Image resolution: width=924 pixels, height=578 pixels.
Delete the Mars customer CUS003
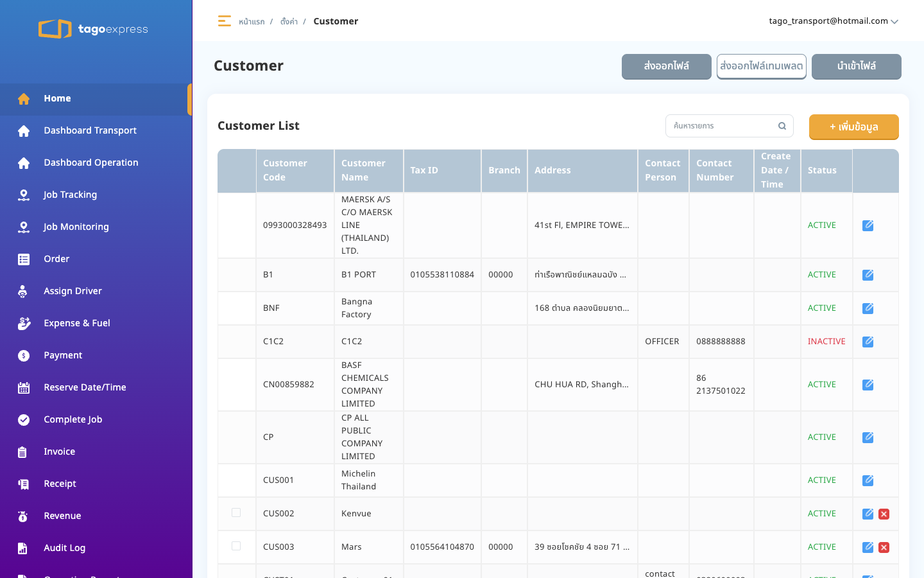click(884, 547)
